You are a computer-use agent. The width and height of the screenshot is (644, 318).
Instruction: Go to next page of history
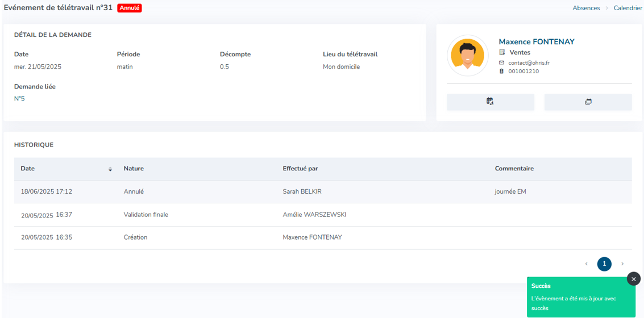(622, 264)
